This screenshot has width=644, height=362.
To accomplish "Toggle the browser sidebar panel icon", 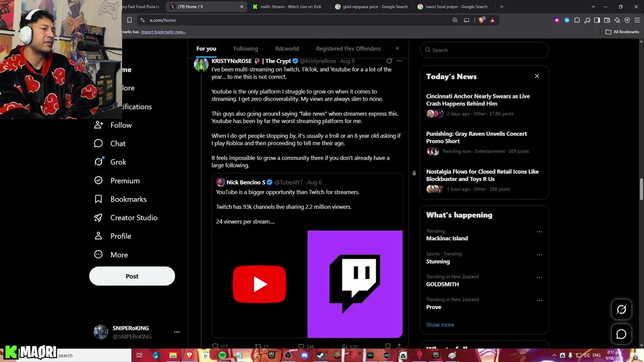I will (x=597, y=20).
